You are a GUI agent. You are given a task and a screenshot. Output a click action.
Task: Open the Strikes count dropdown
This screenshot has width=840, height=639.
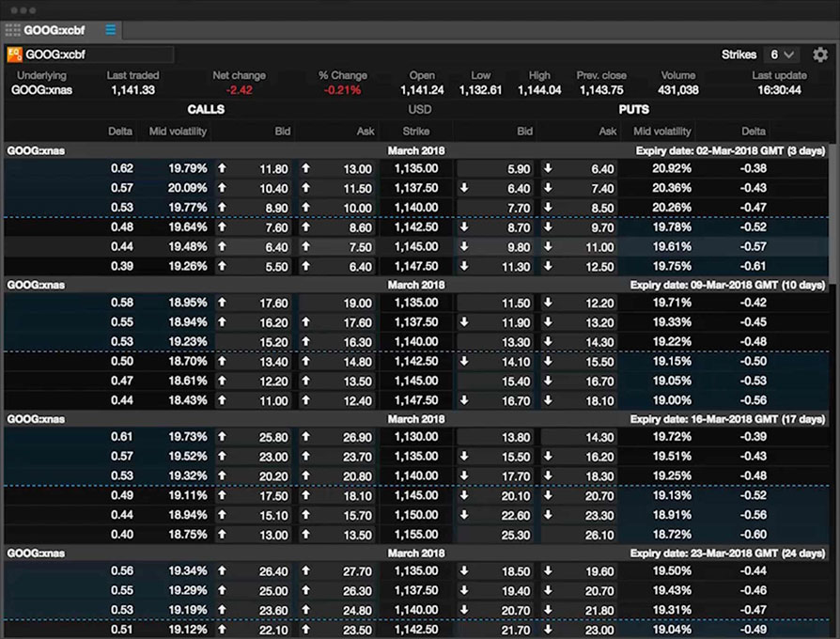tap(782, 55)
